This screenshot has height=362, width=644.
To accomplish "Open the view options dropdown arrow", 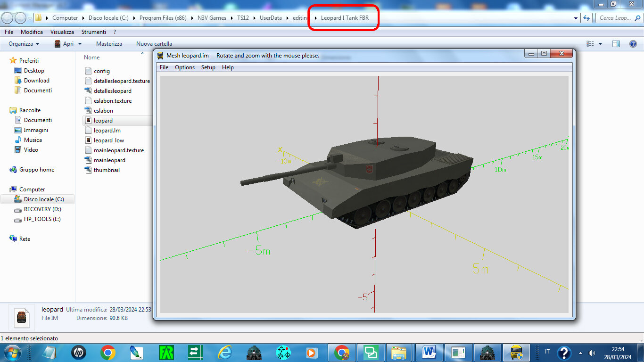I will pyautogui.click(x=600, y=44).
